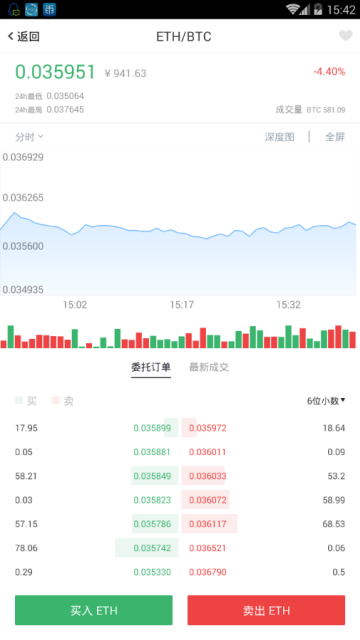
Task: Tap the back arrow labeled 返回
Action: pyautogui.click(x=24, y=36)
